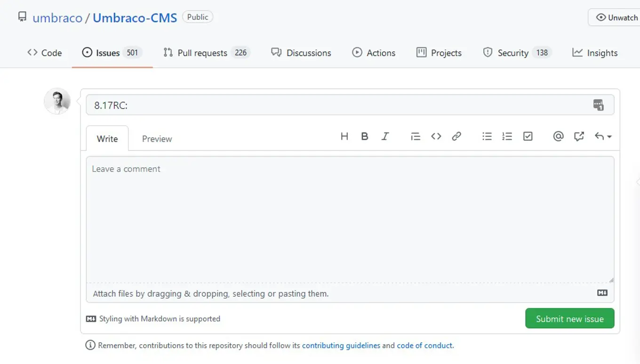Apply italic formatting icon
The height and width of the screenshot is (364, 640).
pos(385,136)
